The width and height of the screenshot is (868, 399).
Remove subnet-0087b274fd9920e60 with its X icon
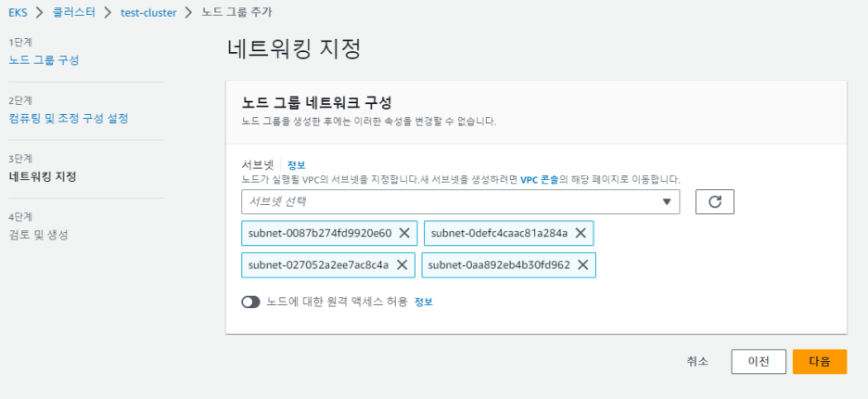tap(404, 234)
